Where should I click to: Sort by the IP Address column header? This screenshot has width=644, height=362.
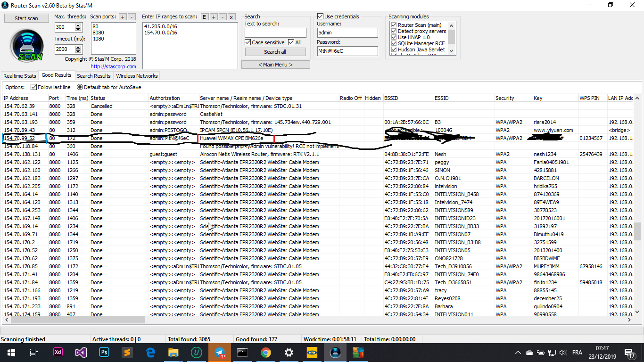coord(25,98)
